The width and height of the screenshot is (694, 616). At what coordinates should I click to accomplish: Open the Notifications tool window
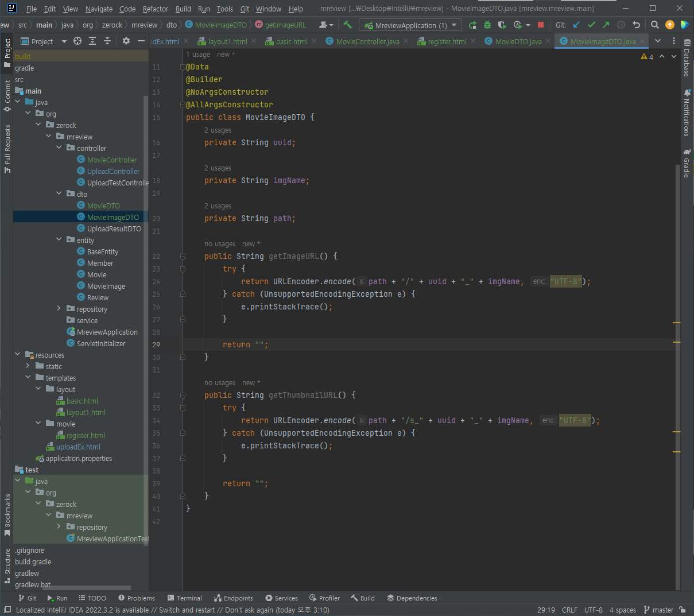(687, 113)
